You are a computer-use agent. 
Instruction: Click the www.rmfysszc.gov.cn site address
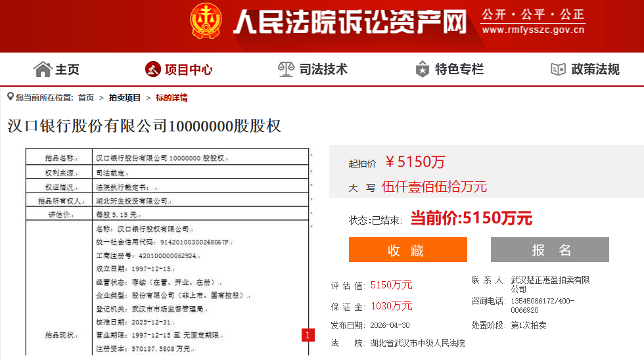tap(533, 30)
